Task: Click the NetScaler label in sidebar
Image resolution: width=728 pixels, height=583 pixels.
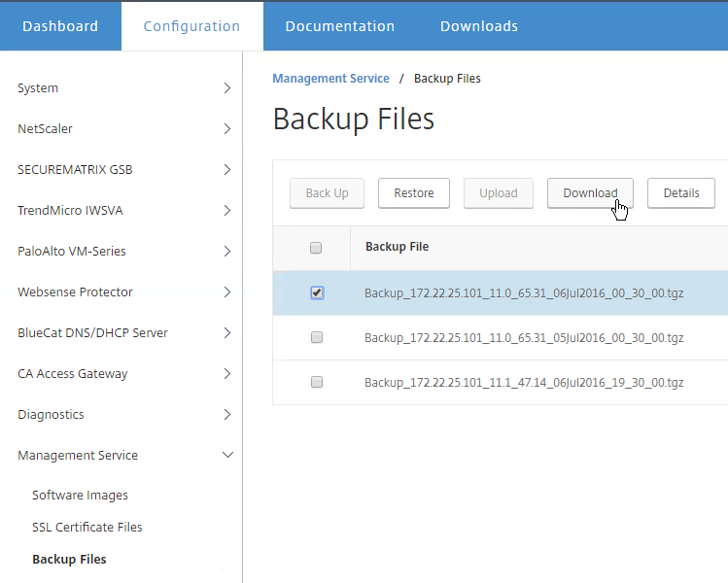Action: 45,128
